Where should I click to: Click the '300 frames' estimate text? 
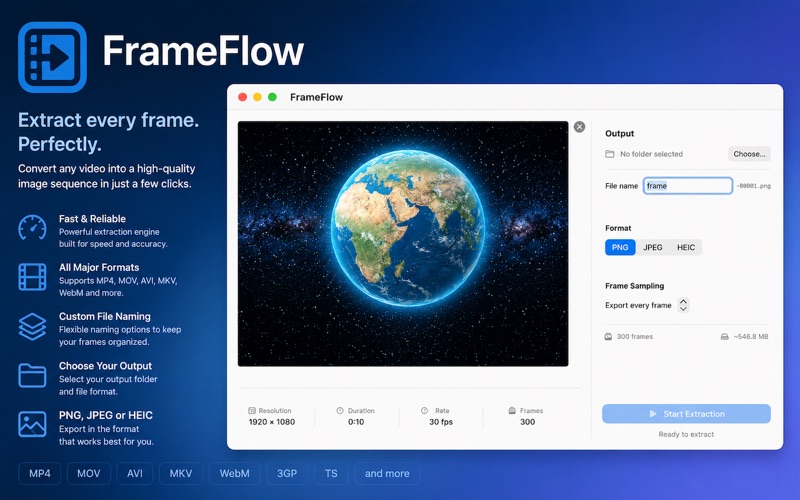pos(635,337)
